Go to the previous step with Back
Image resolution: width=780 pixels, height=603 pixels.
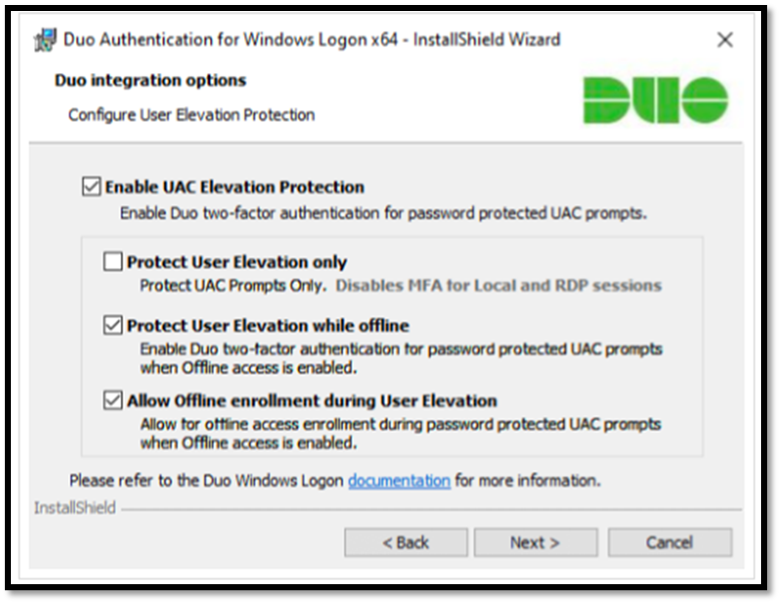pyautogui.click(x=406, y=542)
